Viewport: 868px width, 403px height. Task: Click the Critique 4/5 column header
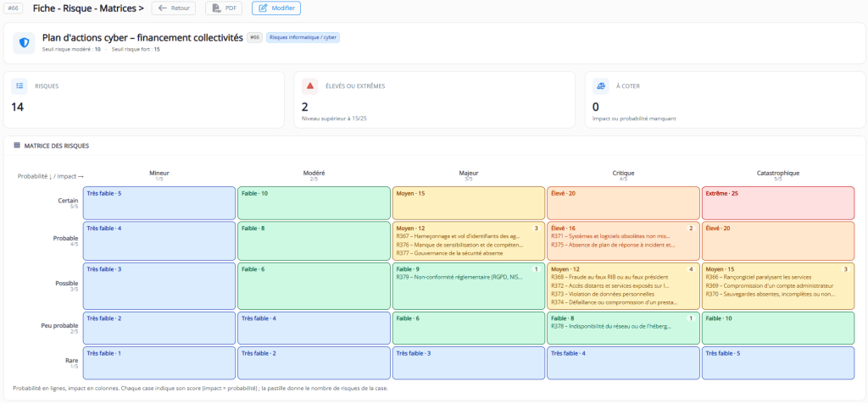pyautogui.click(x=623, y=175)
